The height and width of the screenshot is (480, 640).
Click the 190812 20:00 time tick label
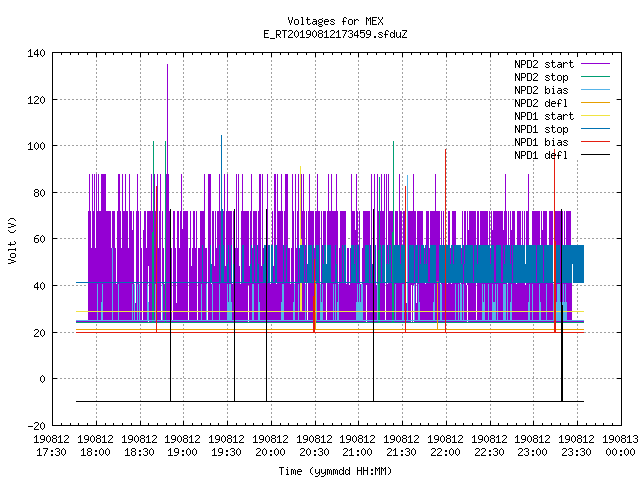click(271, 446)
